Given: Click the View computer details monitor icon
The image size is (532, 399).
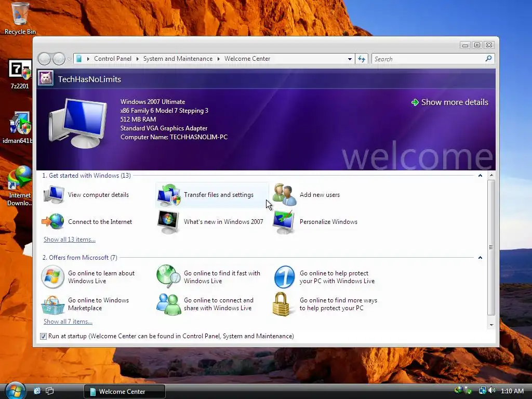Looking at the screenshot, I should coord(54,195).
